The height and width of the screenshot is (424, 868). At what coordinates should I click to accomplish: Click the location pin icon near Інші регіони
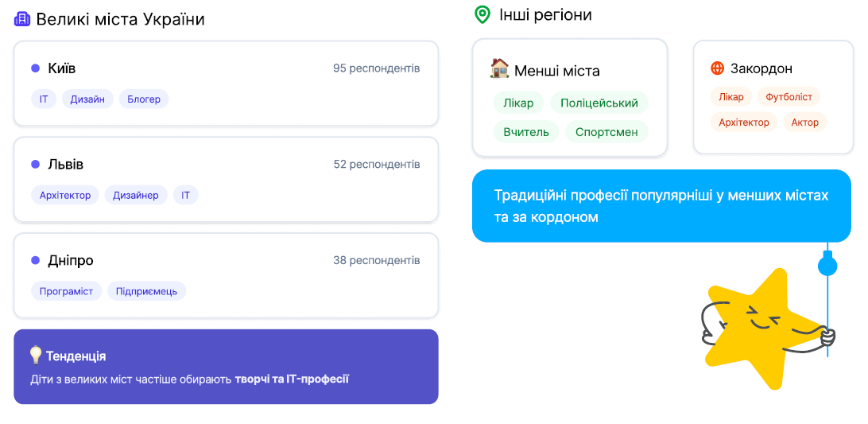pyautogui.click(x=482, y=14)
